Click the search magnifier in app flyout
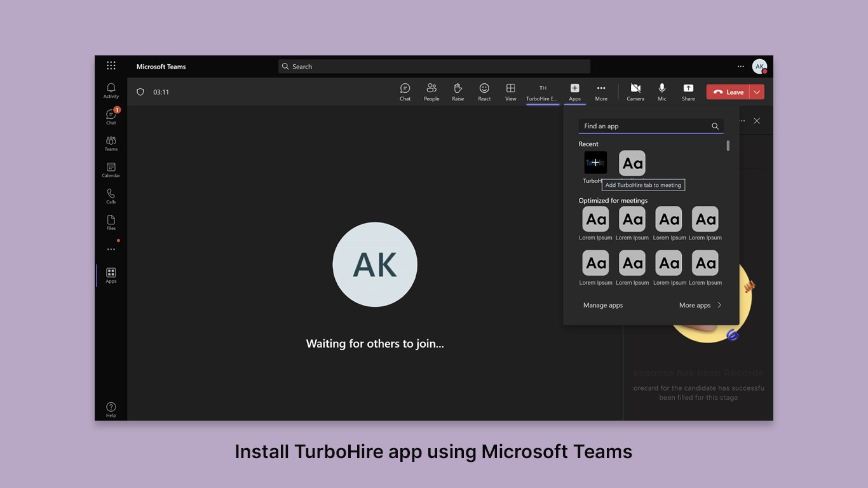The width and height of the screenshot is (868, 488). [715, 126]
